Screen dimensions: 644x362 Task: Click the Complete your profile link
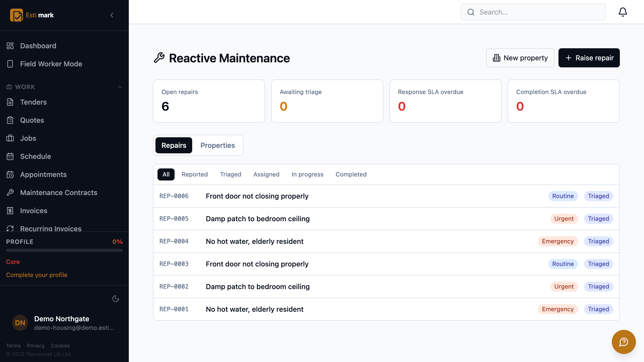tap(37, 275)
